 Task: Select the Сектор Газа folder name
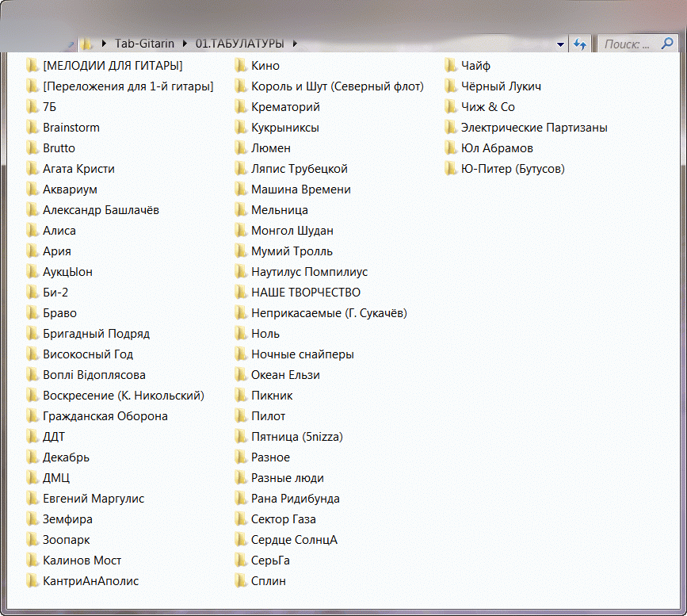[283, 519]
